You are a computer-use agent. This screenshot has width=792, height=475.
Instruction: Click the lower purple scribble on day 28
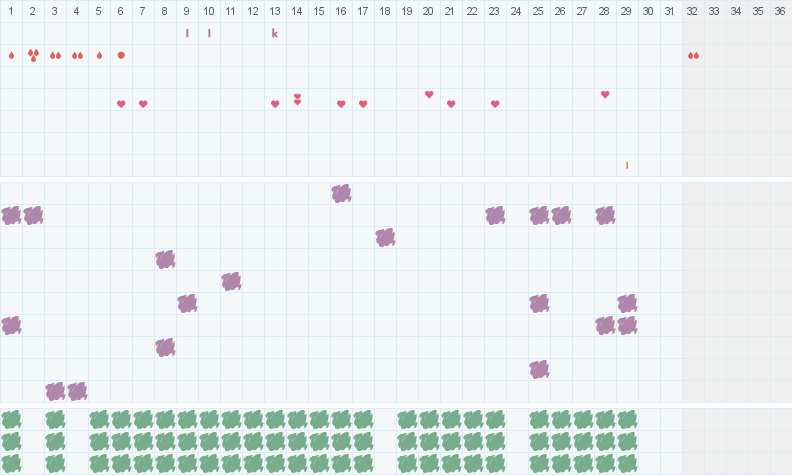pyautogui.click(x=605, y=325)
